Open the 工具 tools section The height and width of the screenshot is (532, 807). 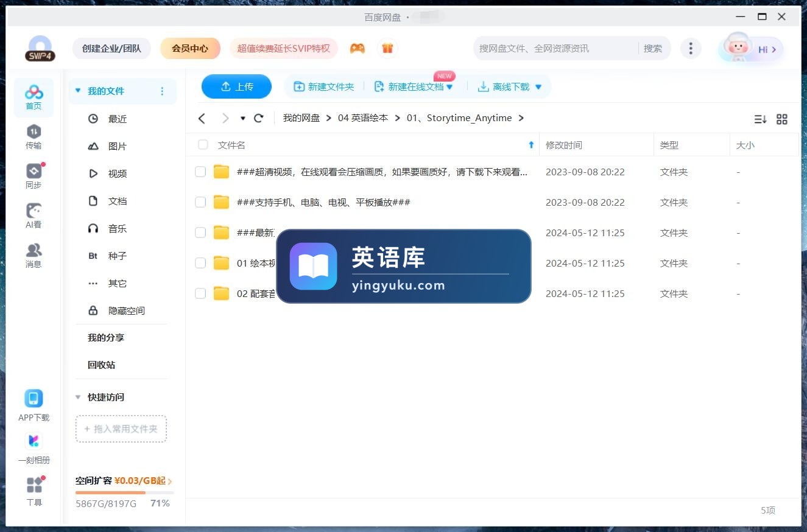coord(34,492)
